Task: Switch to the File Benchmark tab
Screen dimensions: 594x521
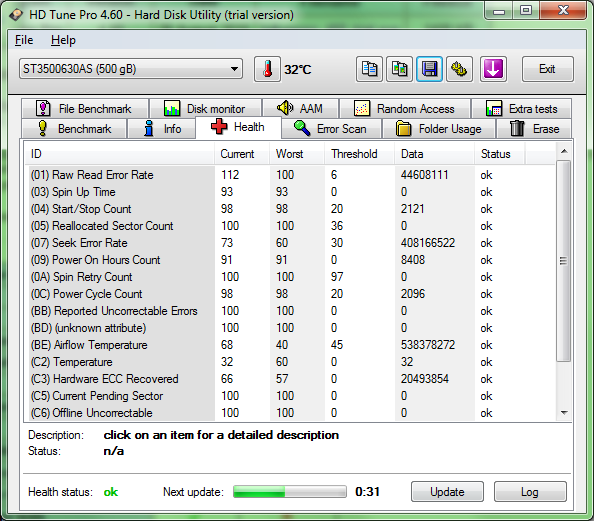Action: (85, 108)
